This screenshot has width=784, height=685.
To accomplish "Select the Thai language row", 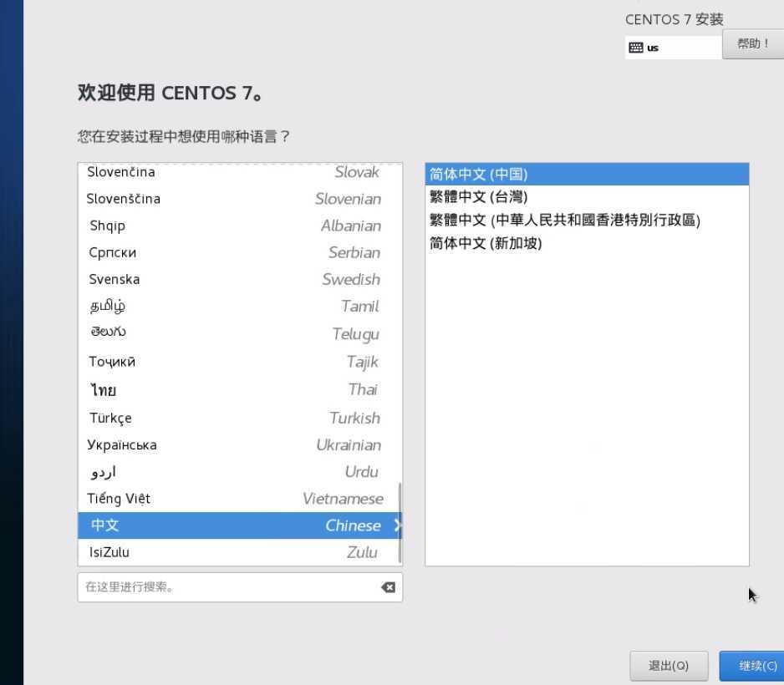I will [240, 390].
